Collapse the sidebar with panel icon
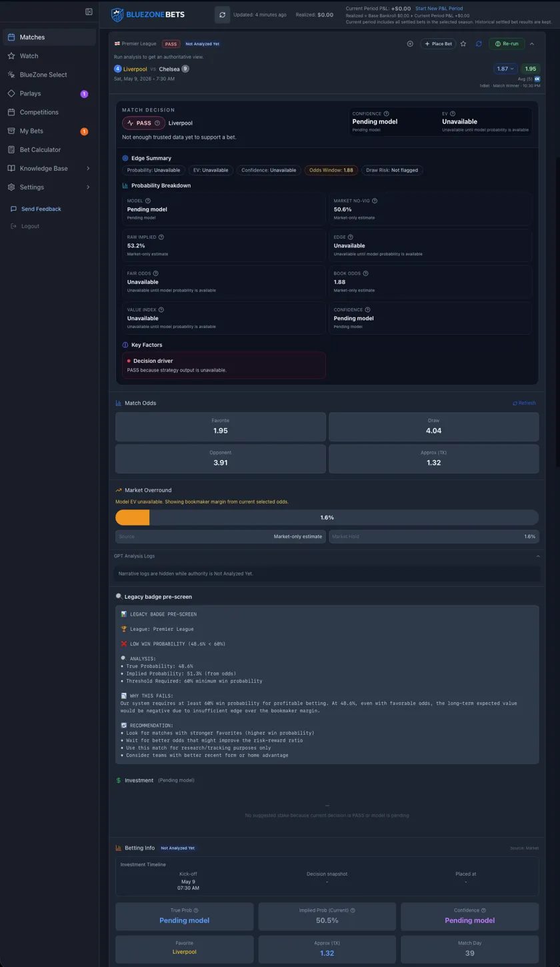The width and height of the screenshot is (560, 967). tap(89, 11)
